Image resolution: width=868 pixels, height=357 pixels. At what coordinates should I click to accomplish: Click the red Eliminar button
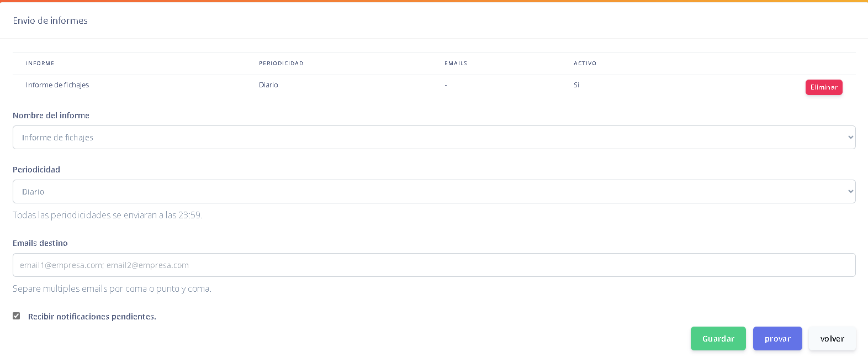(x=823, y=87)
